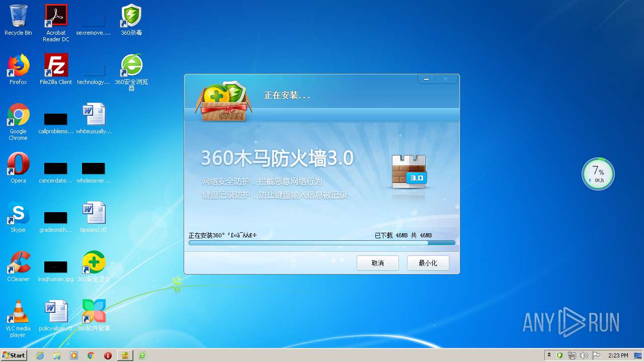Launch Firefox from the desktop
Screen dimensions: 644x362
pos(18,69)
